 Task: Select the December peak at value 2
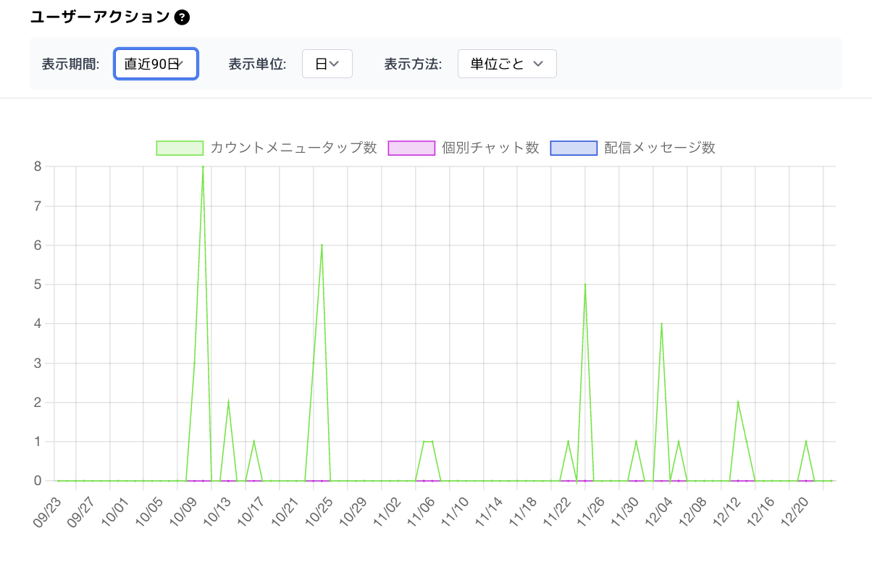(738, 402)
